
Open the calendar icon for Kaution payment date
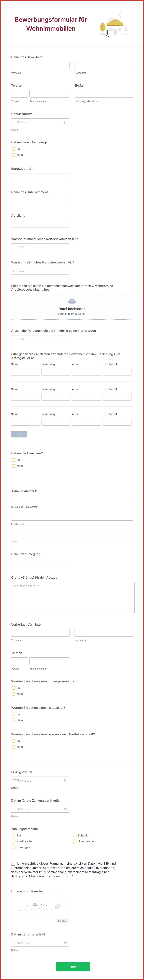click(x=65, y=809)
